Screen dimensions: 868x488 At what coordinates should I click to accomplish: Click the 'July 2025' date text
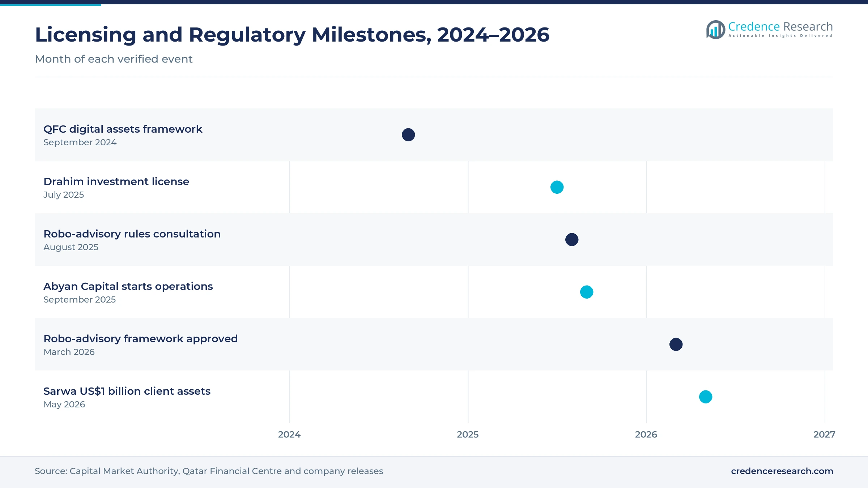64,195
